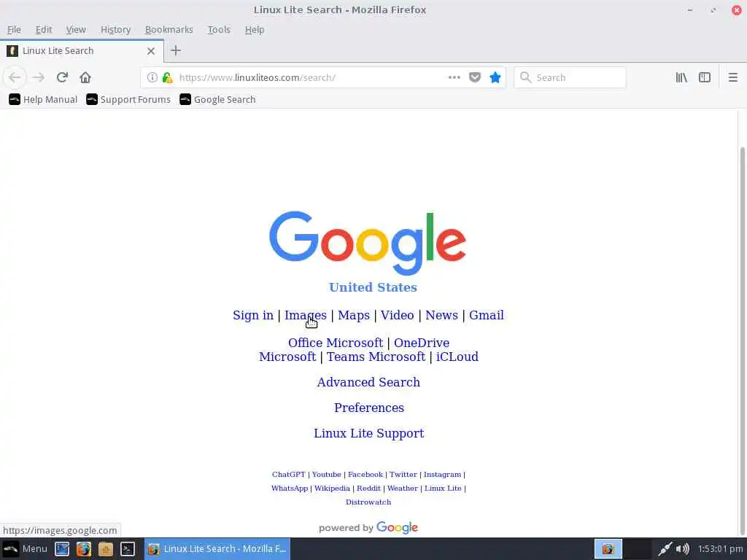Open a new tab with plus button
This screenshot has height=560, width=747.
click(x=176, y=50)
